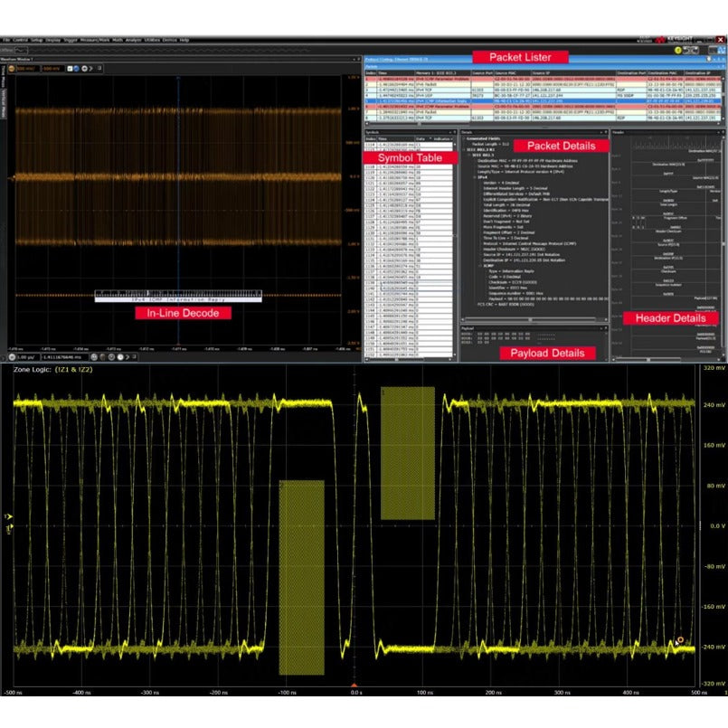This screenshot has height=728, width=728.
Task: Click the trigger level T marker on left edge
Action: pyautogui.click(x=8, y=516)
